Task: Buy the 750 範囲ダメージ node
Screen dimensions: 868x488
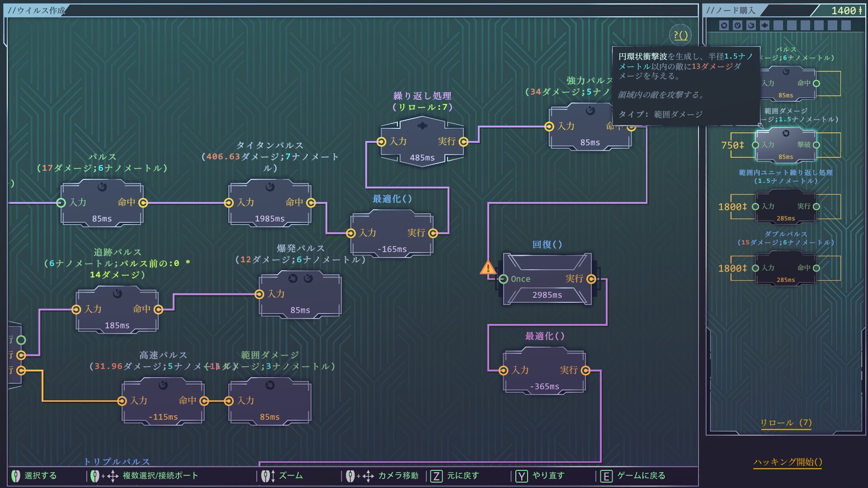Action: [x=786, y=145]
